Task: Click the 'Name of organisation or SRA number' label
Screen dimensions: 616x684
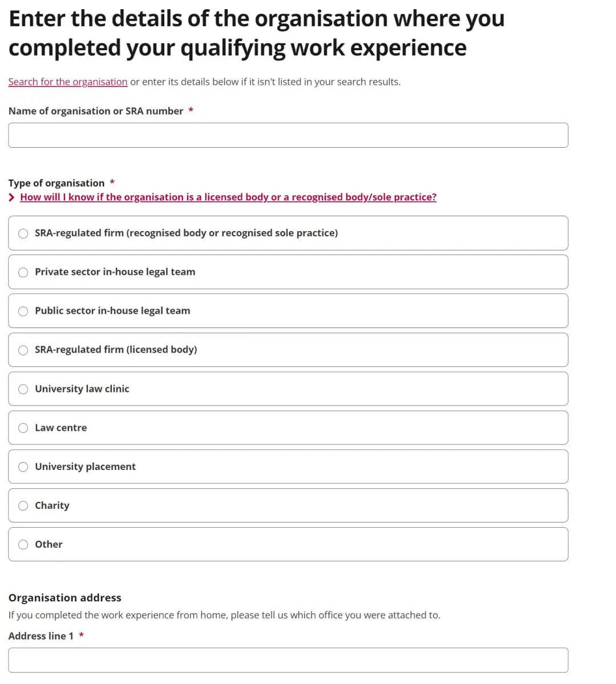Action: click(x=96, y=111)
